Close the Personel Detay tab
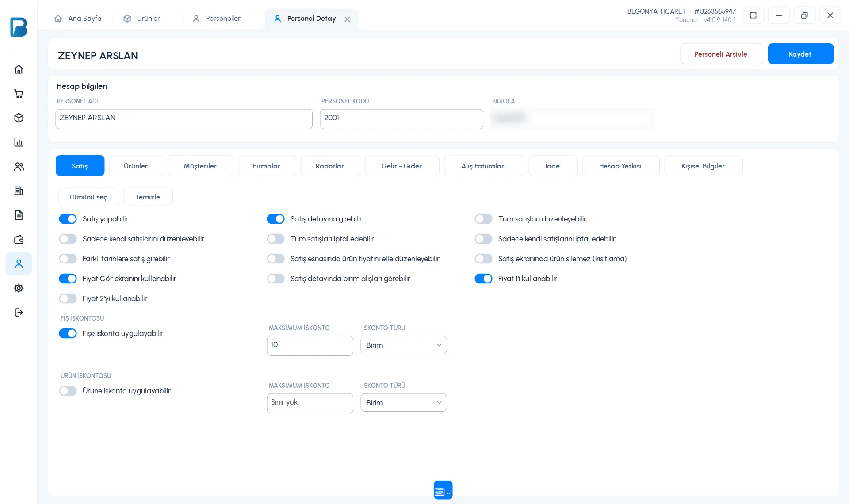Image resolution: width=849 pixels, height=504 pixels. tap(347, 19)
